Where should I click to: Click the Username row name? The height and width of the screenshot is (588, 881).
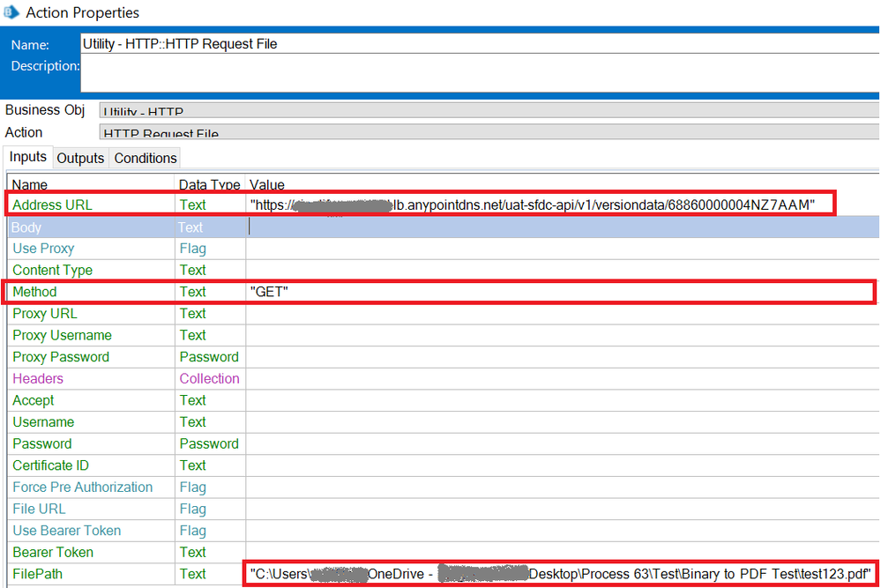[43, 422]
